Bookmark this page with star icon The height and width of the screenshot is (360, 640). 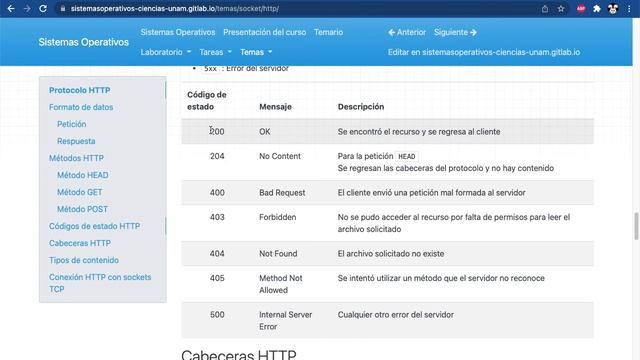pos(561,9)
